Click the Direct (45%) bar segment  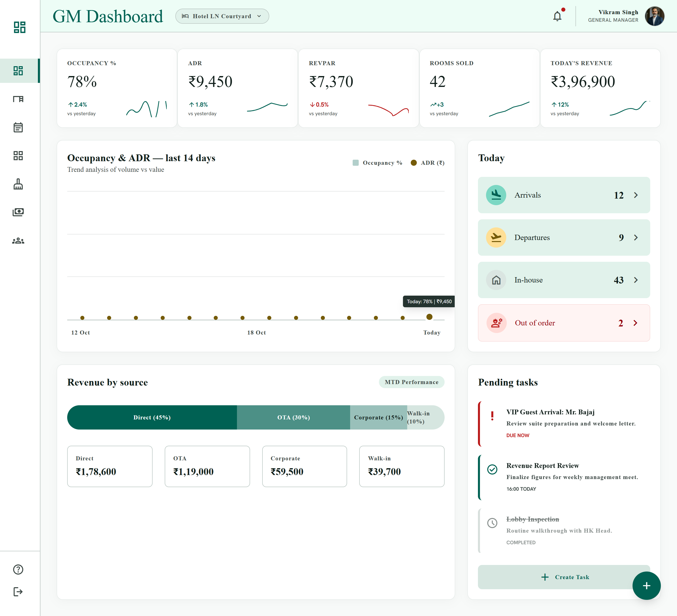(152, 417)
